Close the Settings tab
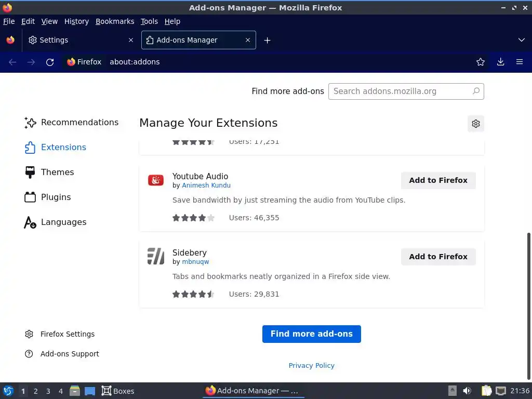The width and height of the screenshot is (532, 399). (131, 40)
